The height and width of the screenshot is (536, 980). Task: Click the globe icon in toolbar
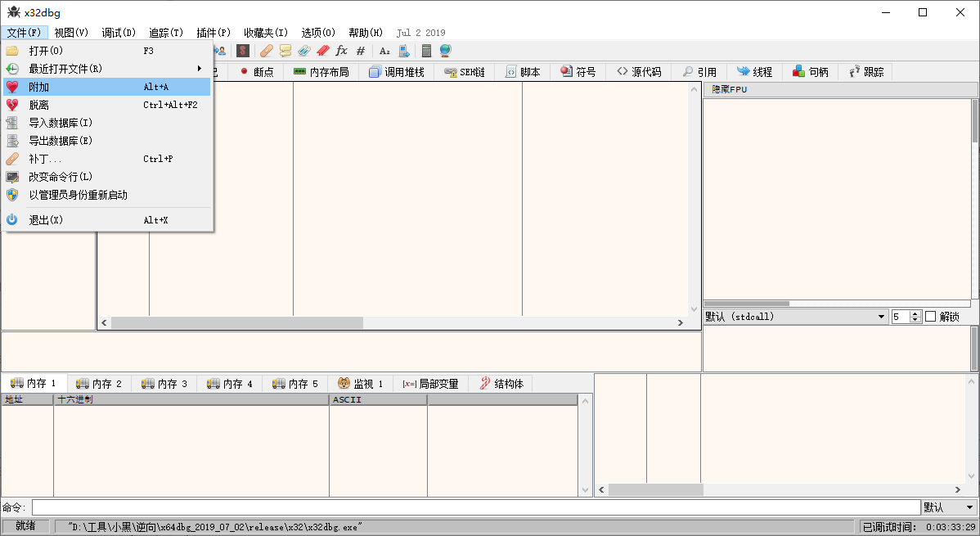[445, 51]
